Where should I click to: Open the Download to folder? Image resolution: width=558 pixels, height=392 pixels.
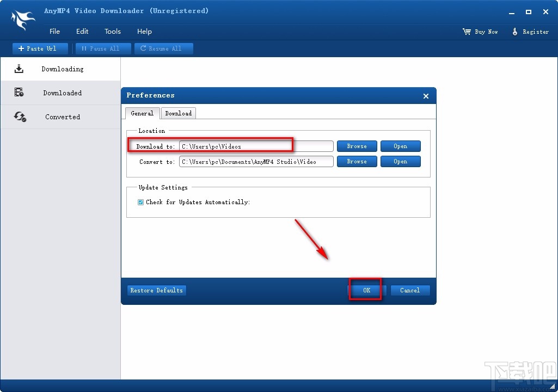click(x=400, y=146)
